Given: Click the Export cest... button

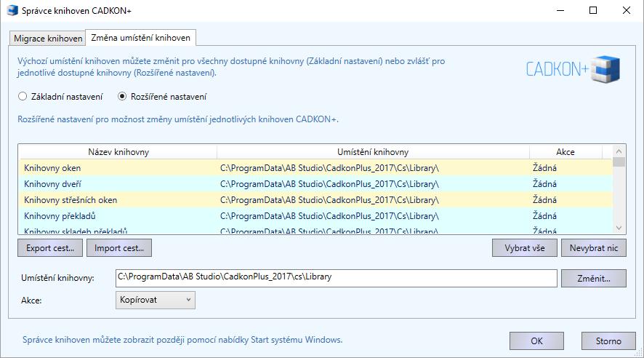Looking at the screenshot, I should click(x=50, y=248).
